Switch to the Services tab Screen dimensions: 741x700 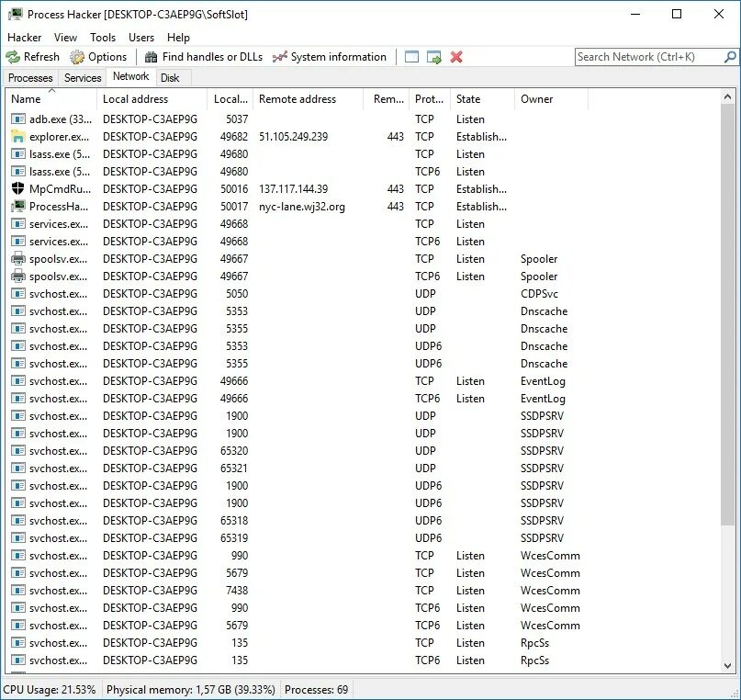point(83,77)
